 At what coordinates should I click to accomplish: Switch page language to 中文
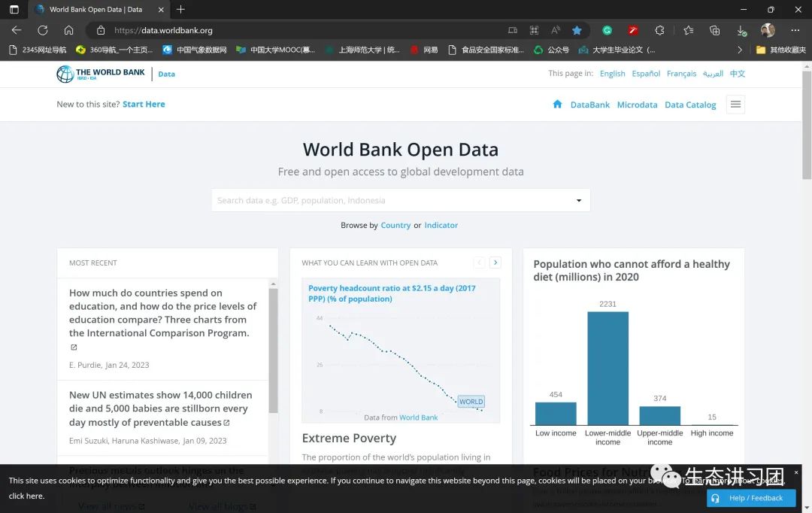(738, 74)
